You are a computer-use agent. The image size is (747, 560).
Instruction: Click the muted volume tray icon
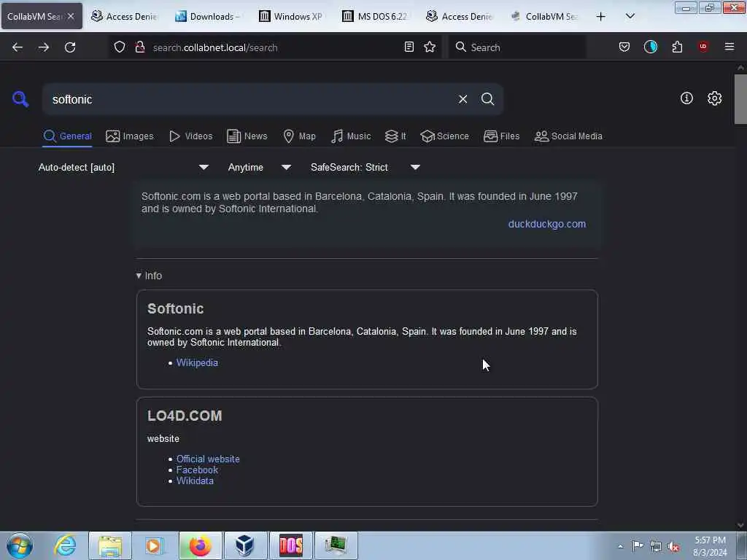pyautogui.click(x=673, y=547)
